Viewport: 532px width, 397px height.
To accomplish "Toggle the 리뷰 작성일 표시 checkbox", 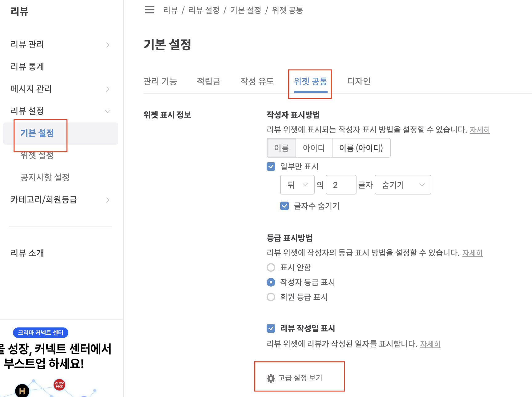I will pos(271,328).
